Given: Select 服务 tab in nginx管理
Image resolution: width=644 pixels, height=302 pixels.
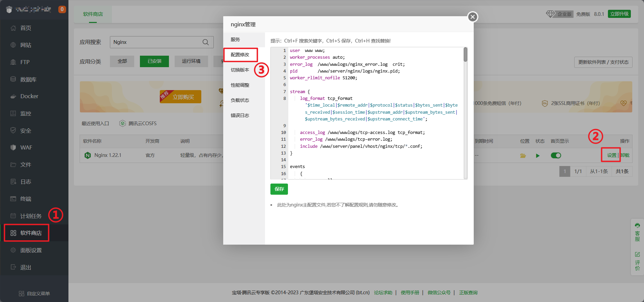Looking at the screenshot, I should click(244, 39).
